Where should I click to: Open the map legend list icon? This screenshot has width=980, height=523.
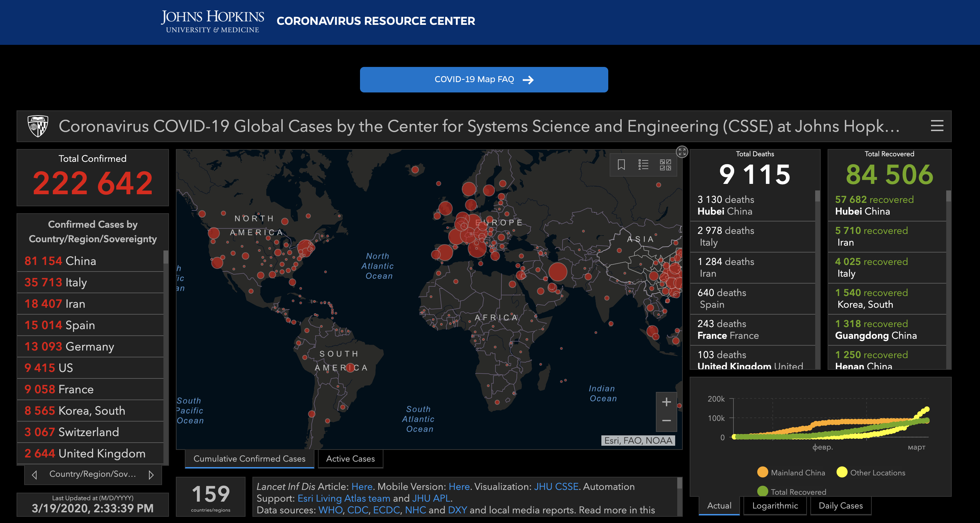(x=643, y=165)
